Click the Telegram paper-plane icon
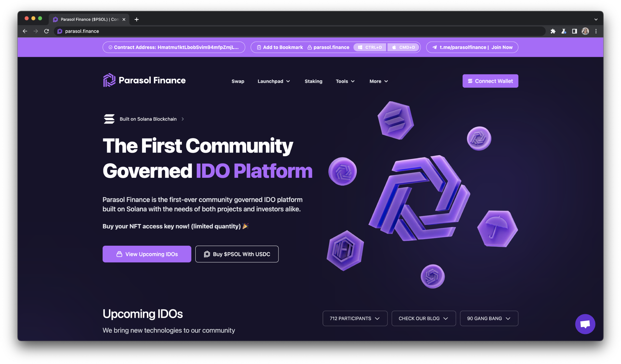Image resolution: width=621 pixels, height=364 pixels. 435,47
